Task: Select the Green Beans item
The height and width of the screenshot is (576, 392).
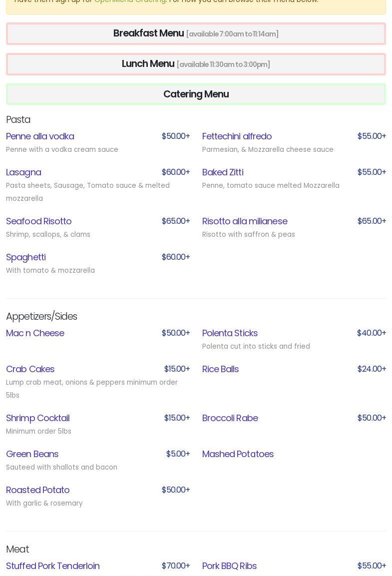Action: tap(32, 454)
